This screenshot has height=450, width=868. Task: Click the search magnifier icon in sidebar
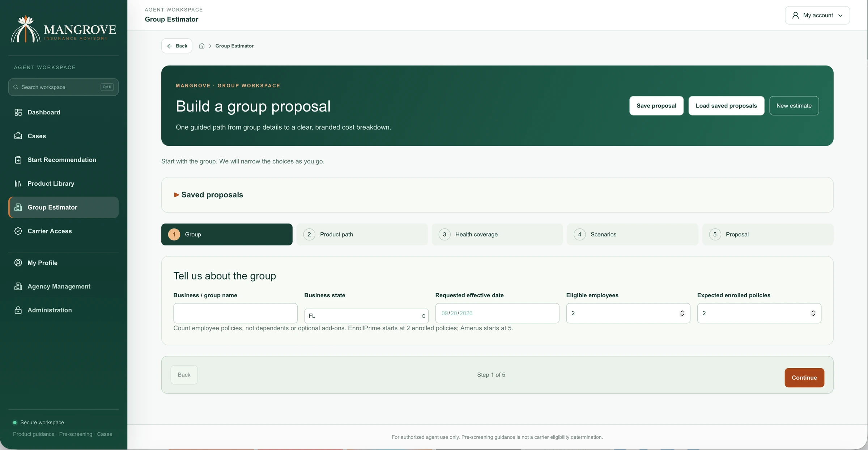[16, 87]
